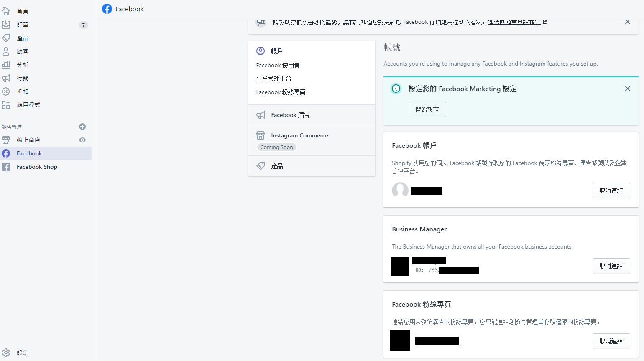
Task: Click the Facebook Shop square logo icon
Action: [6, 167]
